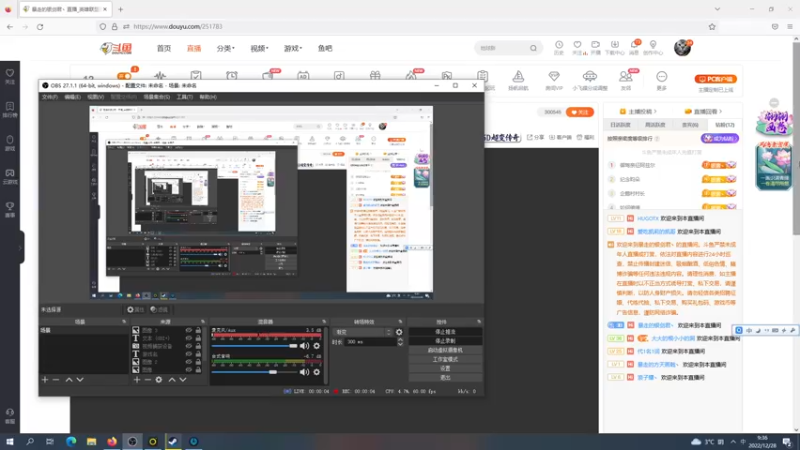The image size is (800, 450).
Task: Open the transition properties gear icon
Action: click(399, 332)
